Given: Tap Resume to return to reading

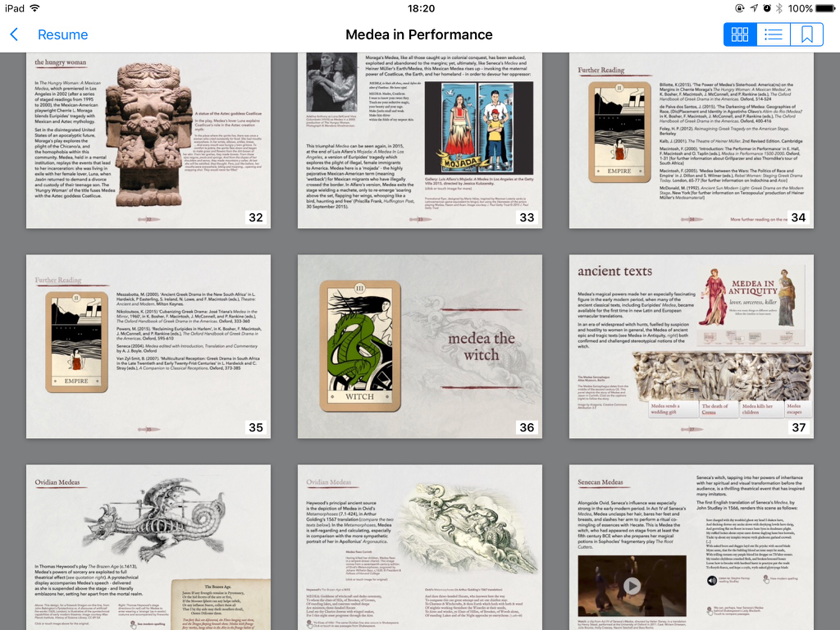Looking at the screenshot, I should [62, 34].
